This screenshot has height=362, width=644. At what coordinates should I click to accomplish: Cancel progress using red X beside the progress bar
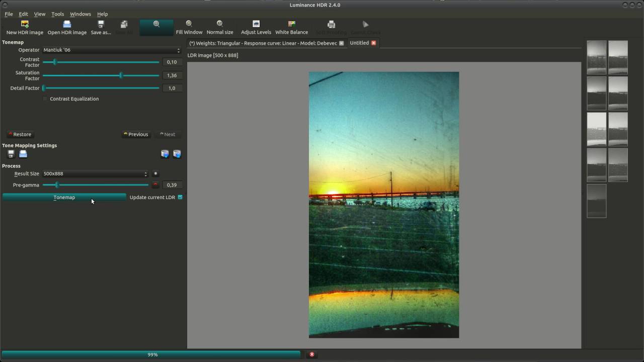click(x=312, y=354)
